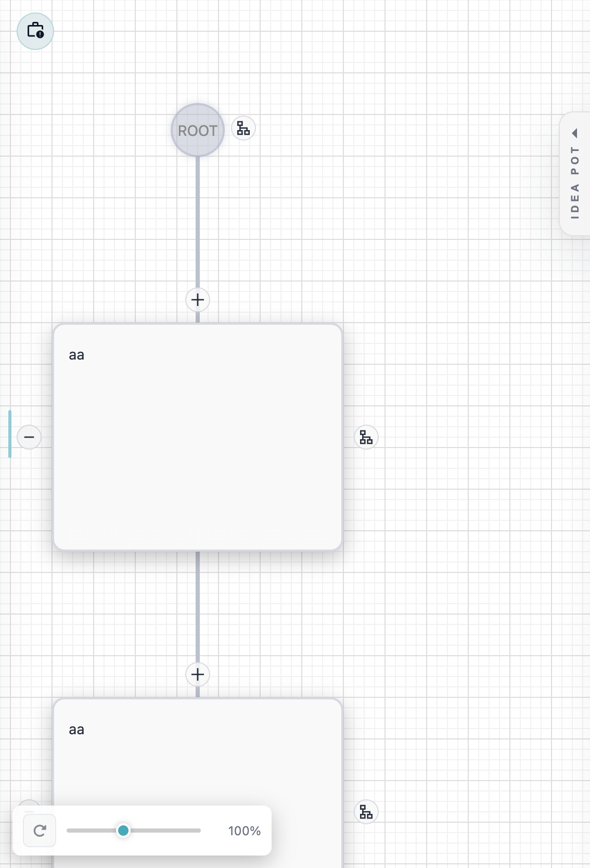Add a node with plus button below ROOT
Viewport: 590px width, 868px height.
coord(198,300)
